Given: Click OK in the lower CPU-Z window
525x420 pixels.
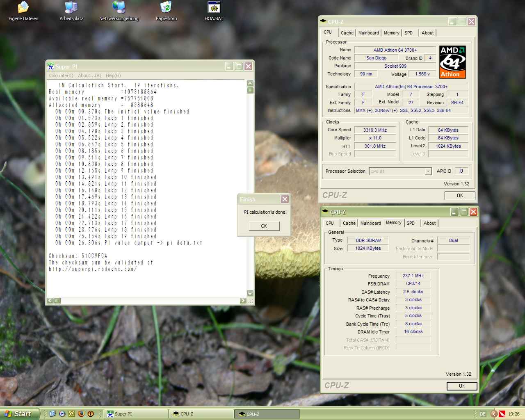Looking at the screenshot, I should coord(462,386).
